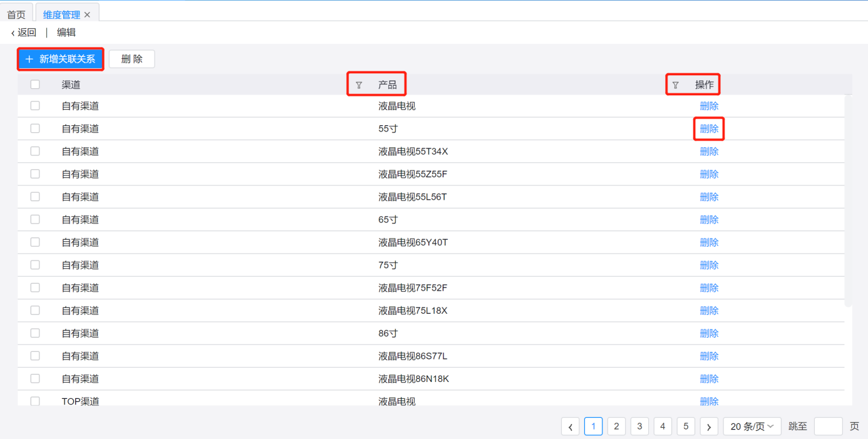Click the filter icon beside 产品 column
Viewport: 868px width, 439px height.
(x=359, y=85)
